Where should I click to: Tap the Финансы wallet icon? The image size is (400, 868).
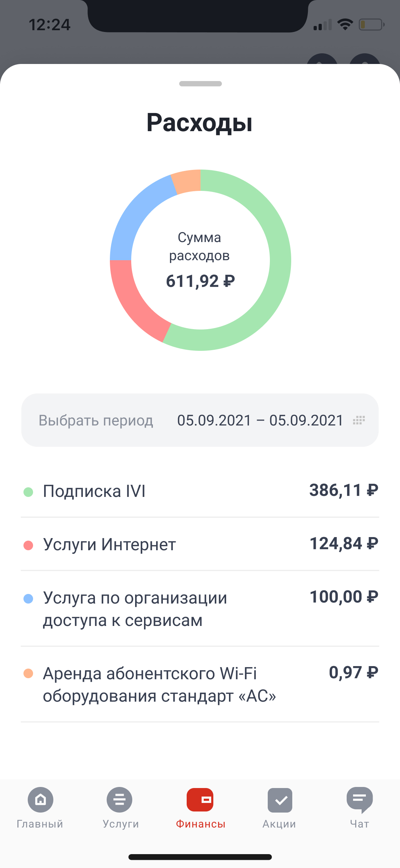pos(200,800)
